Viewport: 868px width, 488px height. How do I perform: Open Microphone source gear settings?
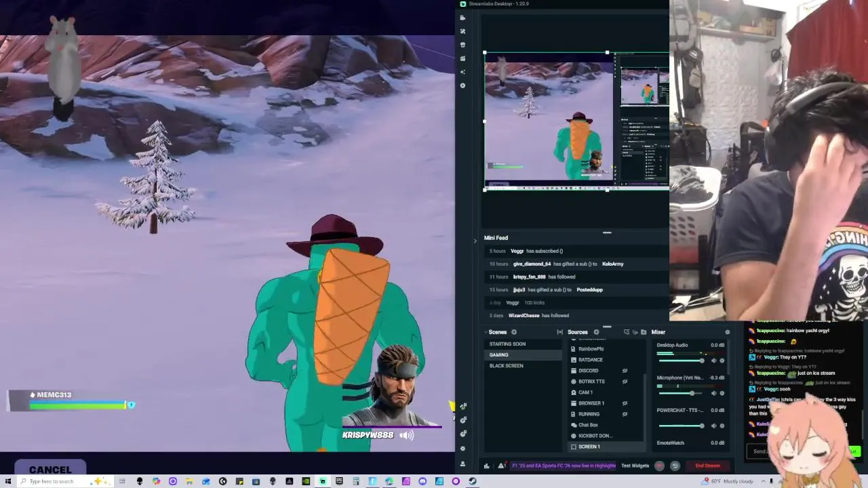click(x=722, y=393)
